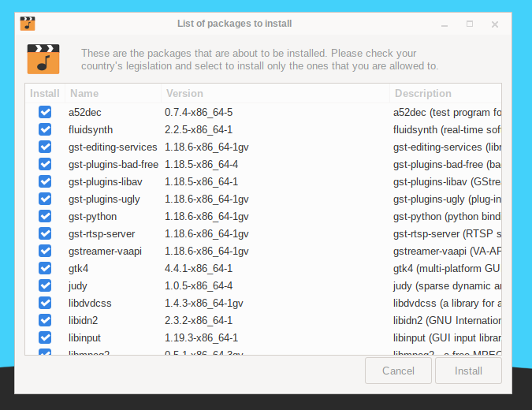Uncheck the a52dec package checkbox
Screen dimensions: 532x410
tap(45, 112)
